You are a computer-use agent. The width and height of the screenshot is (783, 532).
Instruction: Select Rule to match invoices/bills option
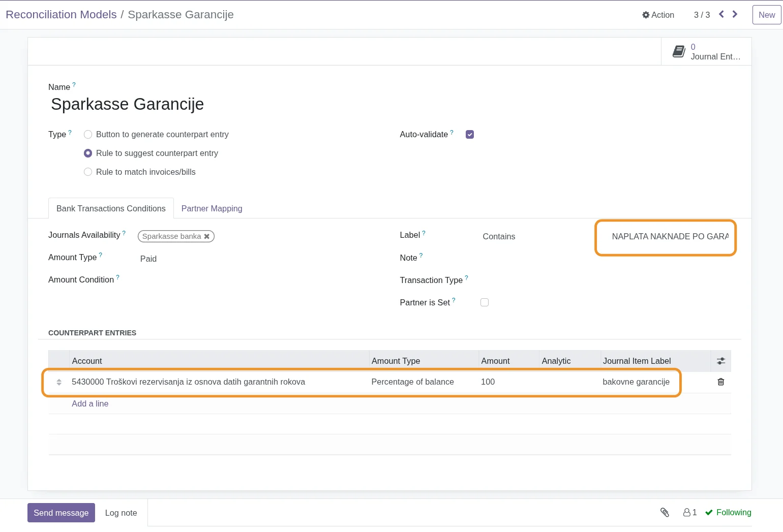pos(88,172)
